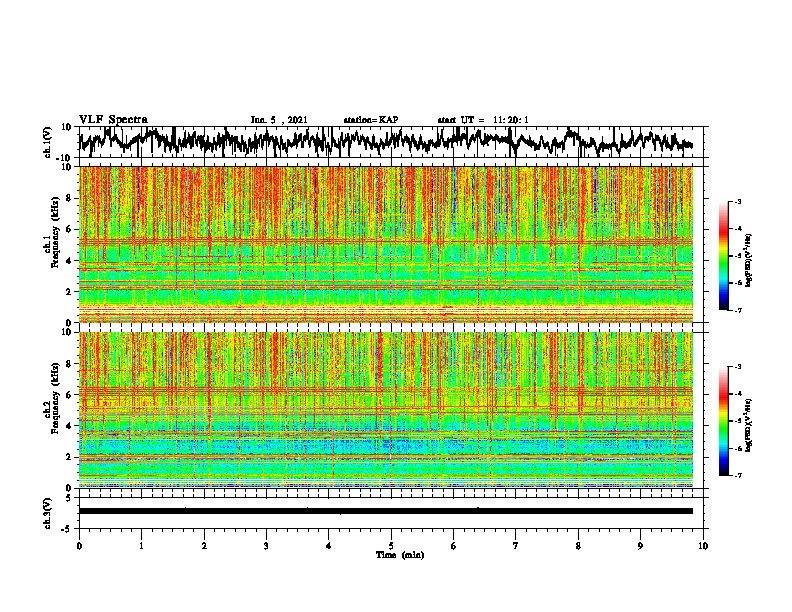Click the '7' tick on the Time axis
Image resolution: width=792 pixels, height=612 pixels.
click(516, 546)
